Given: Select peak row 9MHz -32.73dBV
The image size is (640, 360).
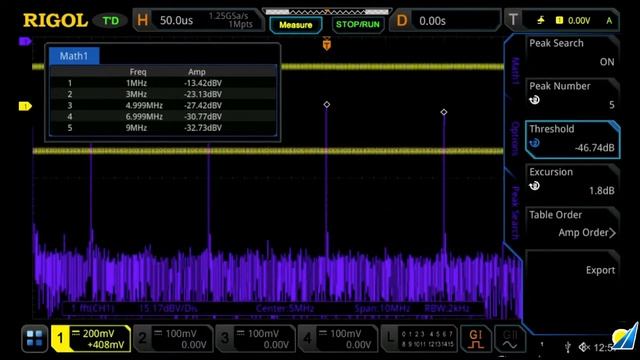Looking at the screenshot, I should [x=163, y=128].
